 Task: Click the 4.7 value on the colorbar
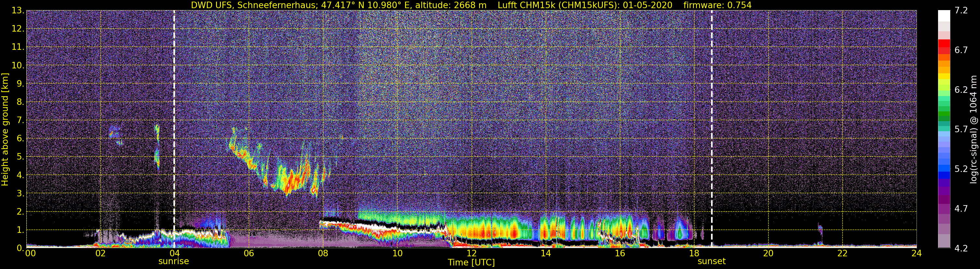tap(961, 209)
